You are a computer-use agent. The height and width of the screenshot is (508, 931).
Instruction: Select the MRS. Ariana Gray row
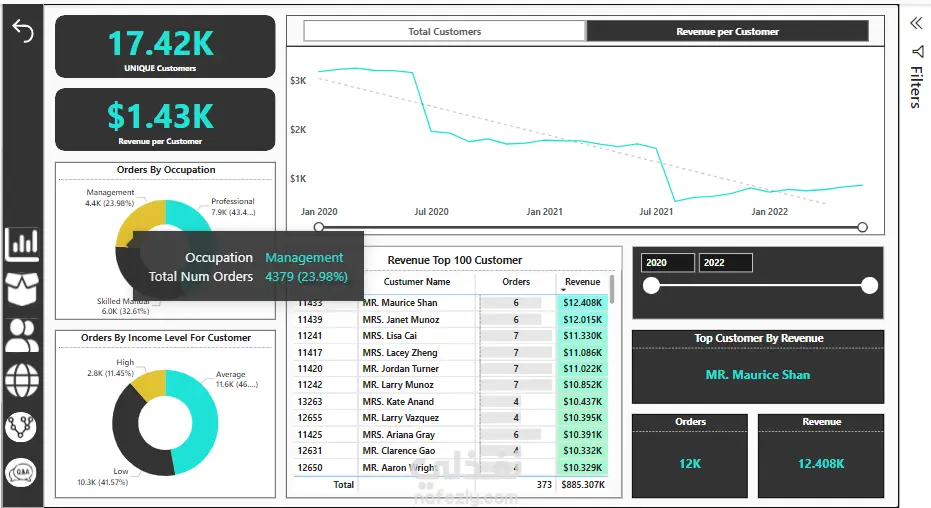tap(452, 434)
